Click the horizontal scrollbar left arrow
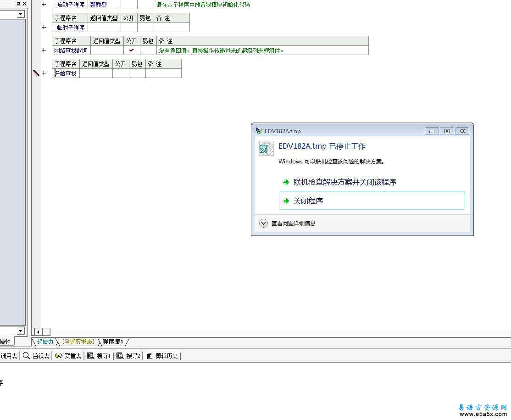Image resolution: width=511 pixels, height=420 pixels. point(38,332)
